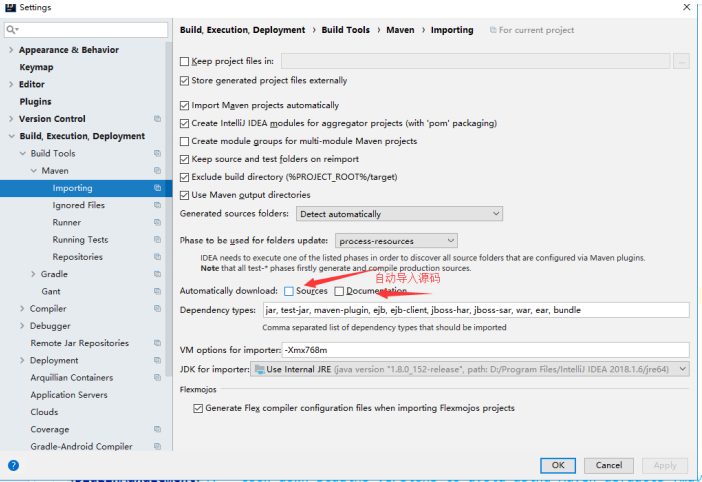Open 'Phase to be used for folders update' dropdown
The image size is (702, 482).
[396, 241]
